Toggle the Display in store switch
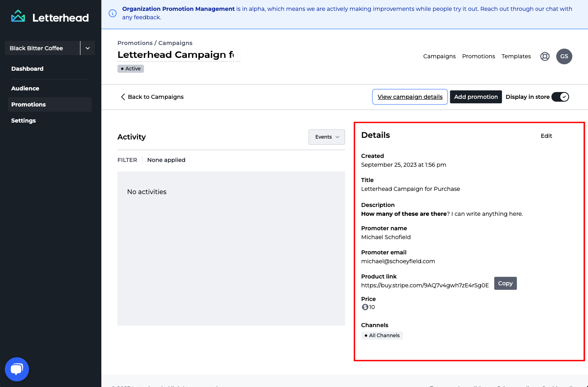The width and height of the screenshot is (588, 387). (560, 97)
